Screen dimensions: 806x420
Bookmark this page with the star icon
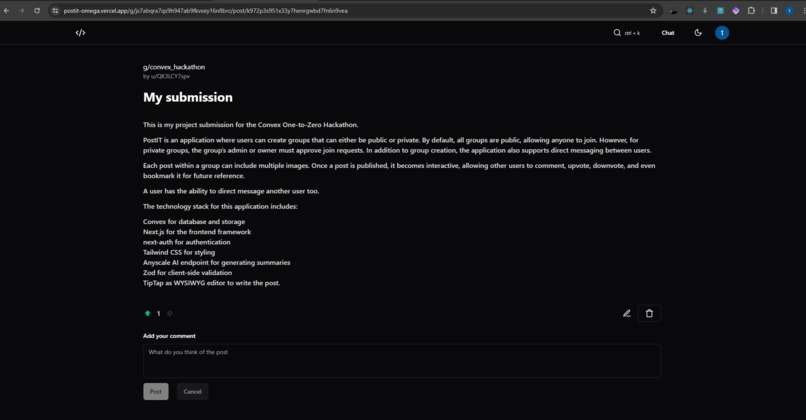[653, 10]
